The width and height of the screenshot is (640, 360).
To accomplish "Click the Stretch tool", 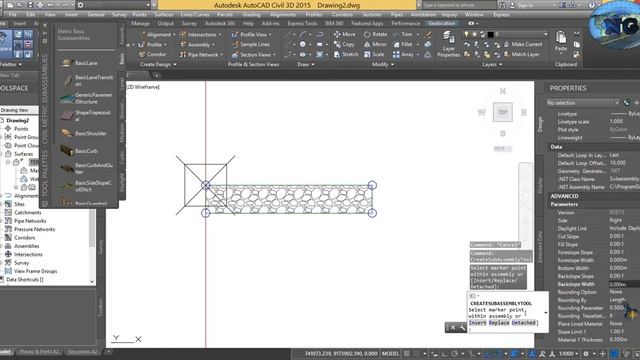I will pyautogui.click(x=346, y=54).
